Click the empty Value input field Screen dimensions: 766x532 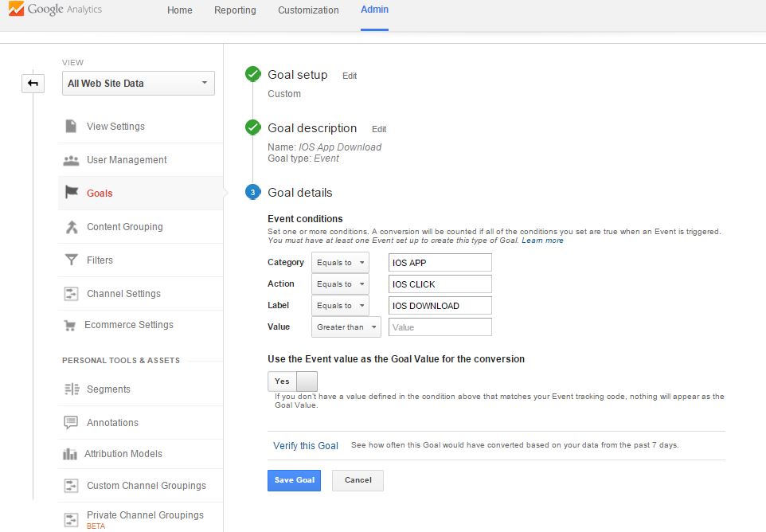(x=440, y=327)
